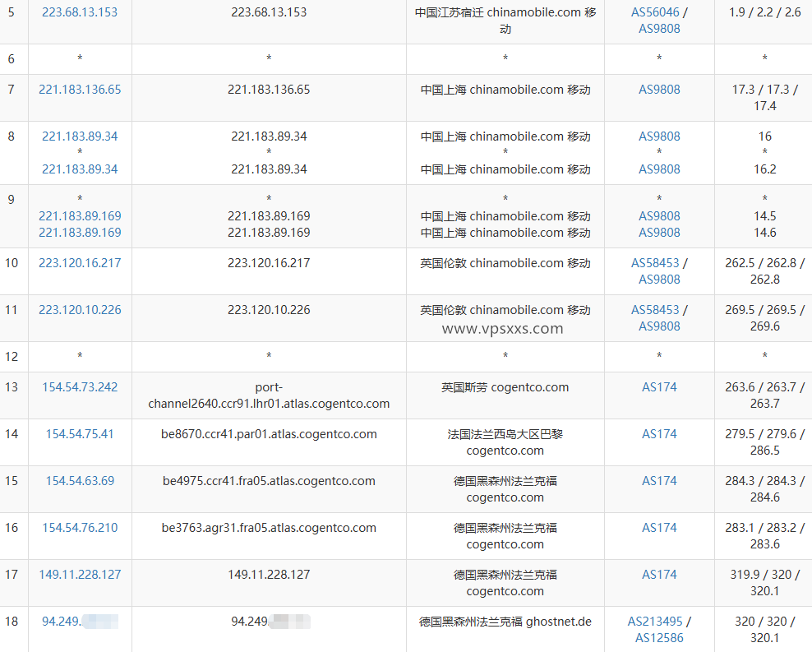
Task: Select latency value 269.5 / 269.5 / 269.6
Action: point(765,318)
